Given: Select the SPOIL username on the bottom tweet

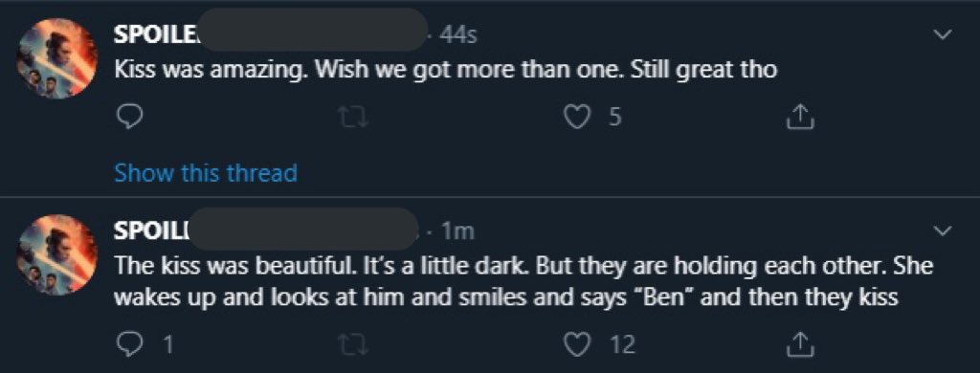Looking at the screenshot, I should point(150,231).
